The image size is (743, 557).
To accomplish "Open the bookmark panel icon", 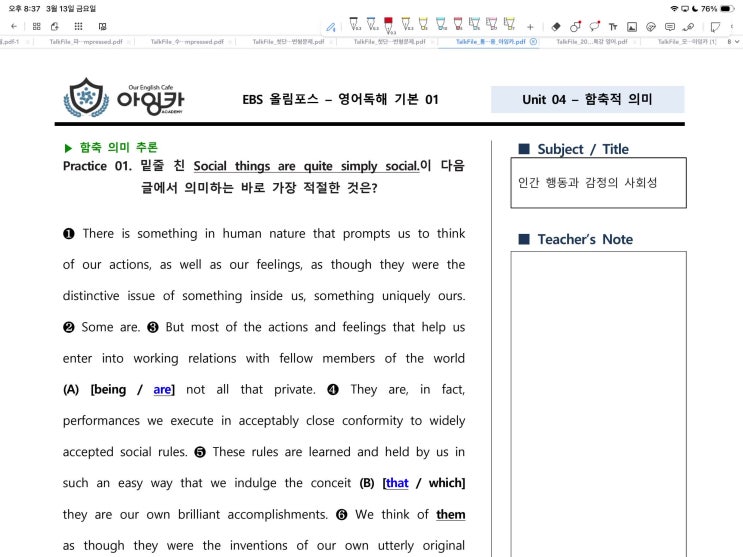I will point(102,26).
